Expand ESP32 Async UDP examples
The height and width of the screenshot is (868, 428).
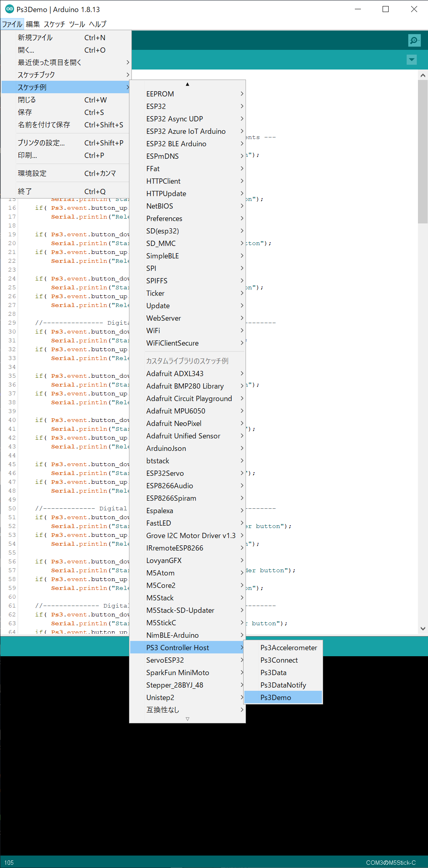[x=187, y=119]
